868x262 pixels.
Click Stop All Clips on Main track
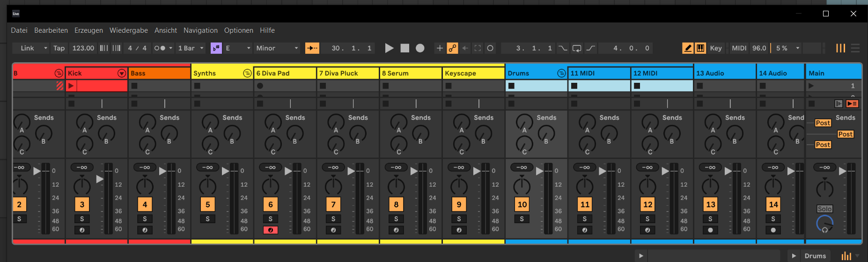coord(811,103)
